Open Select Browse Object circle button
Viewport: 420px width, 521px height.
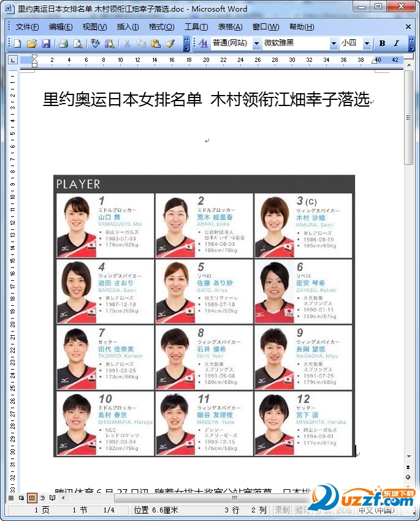[x=409, y=477]
